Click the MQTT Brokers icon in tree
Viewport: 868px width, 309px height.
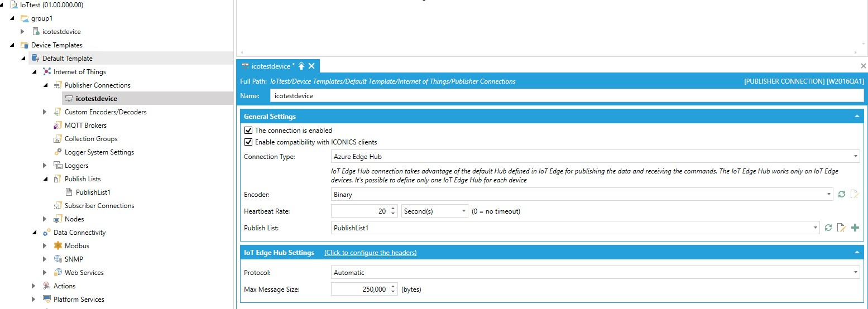57,125
